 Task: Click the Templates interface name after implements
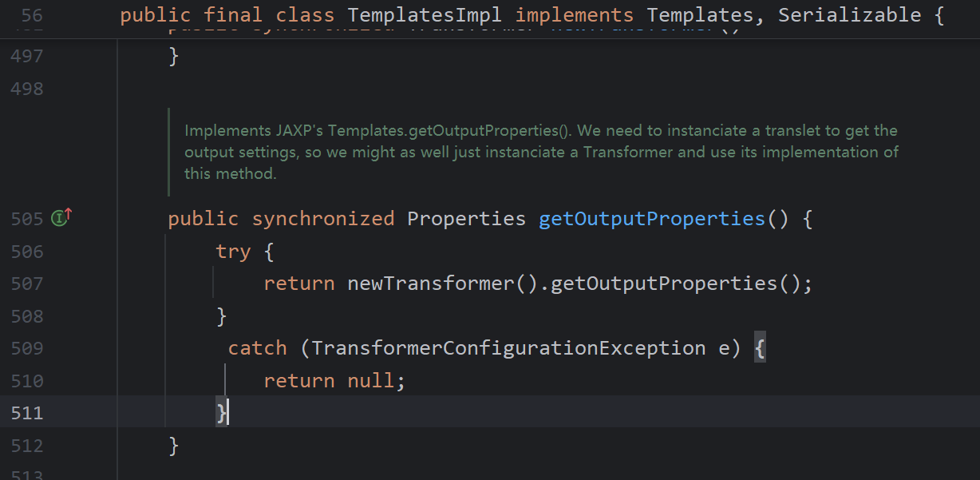[x=699, y=15]
